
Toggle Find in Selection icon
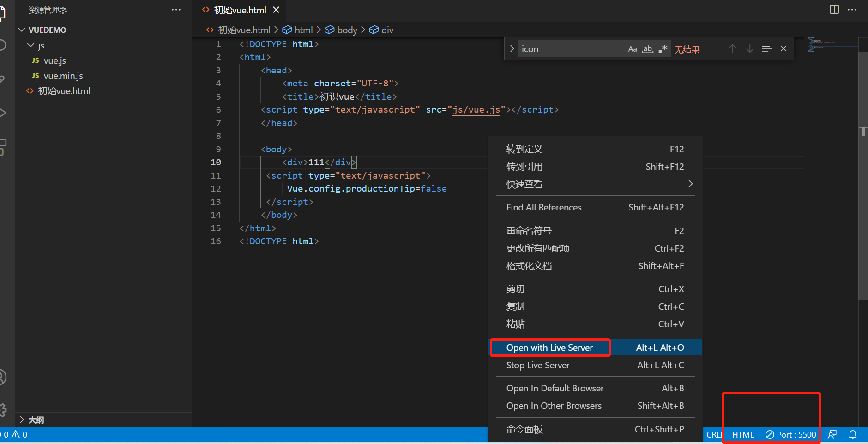tap(766, 48)
